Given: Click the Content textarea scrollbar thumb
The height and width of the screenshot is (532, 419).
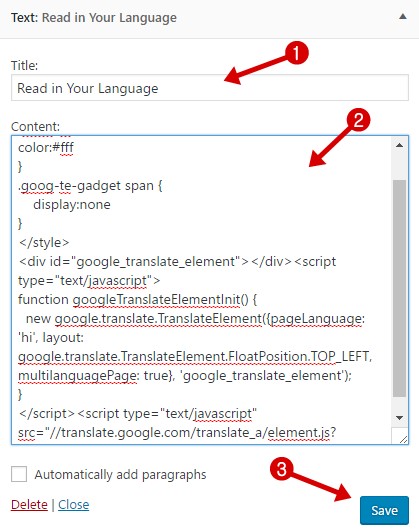Looking at the screenshot, I should 400,288.
